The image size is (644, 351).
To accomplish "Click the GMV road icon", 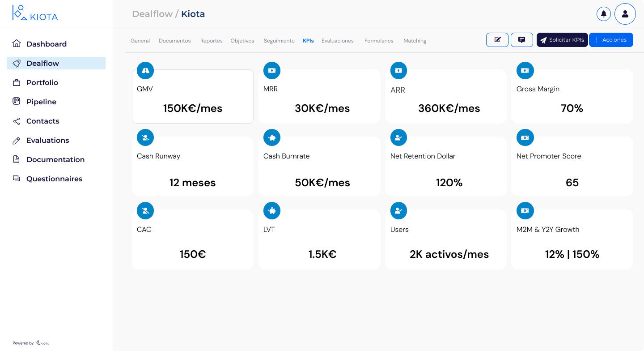I will click(145, 70).
